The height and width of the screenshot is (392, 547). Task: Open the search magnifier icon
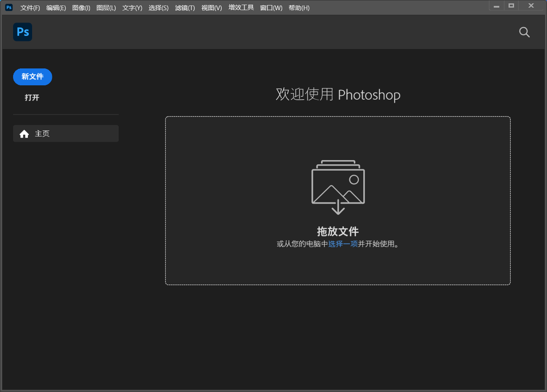(524, 32)
